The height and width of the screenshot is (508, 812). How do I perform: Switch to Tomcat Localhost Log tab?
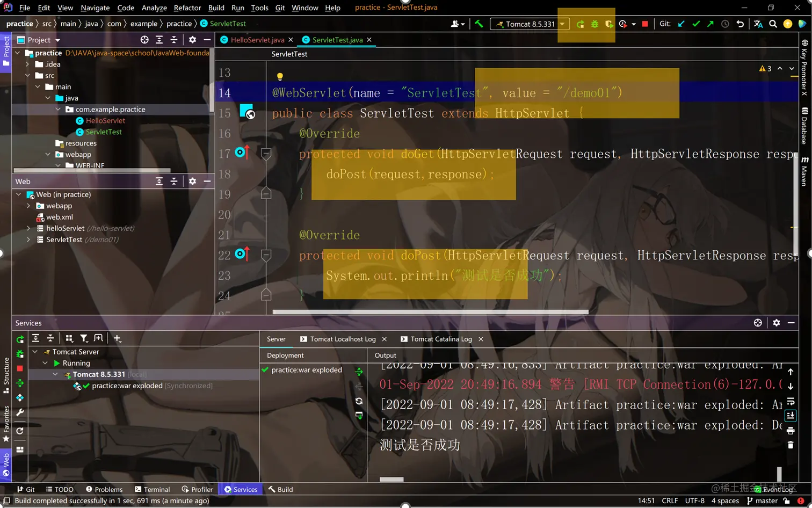(x=343, y=339)
